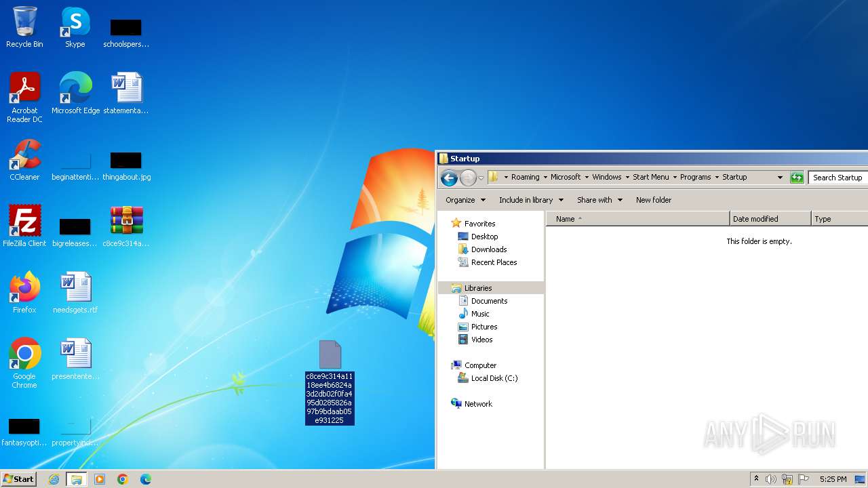Expand the Roaming breadcrumb dropdown arrow
The height and width of the screenshot is (488, 868).
[545, 178]
